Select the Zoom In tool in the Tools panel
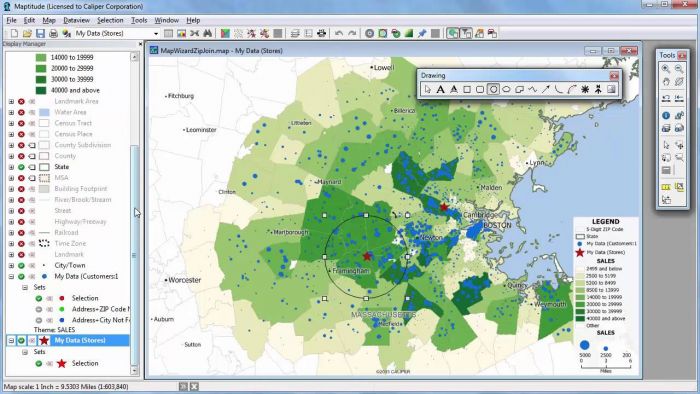The width and height of the screenshot is (700, 394). click(666, 69)
